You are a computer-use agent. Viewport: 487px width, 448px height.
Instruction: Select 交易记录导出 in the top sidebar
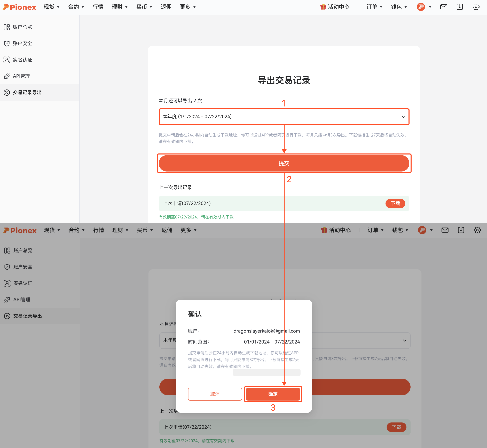click(x=40, y=93)
